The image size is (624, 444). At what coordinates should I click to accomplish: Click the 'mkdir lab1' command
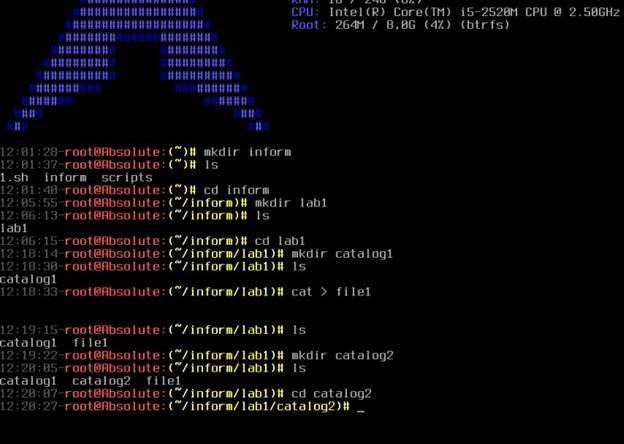291,203
